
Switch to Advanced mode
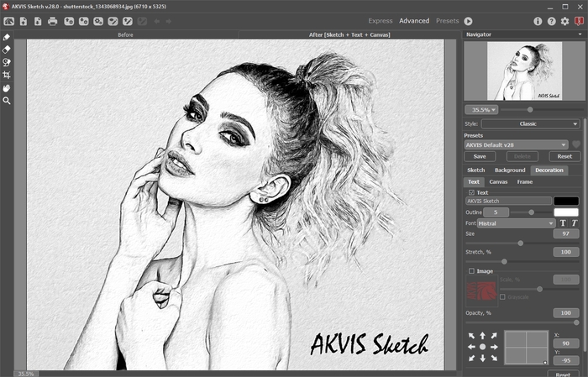coord(414,21)
